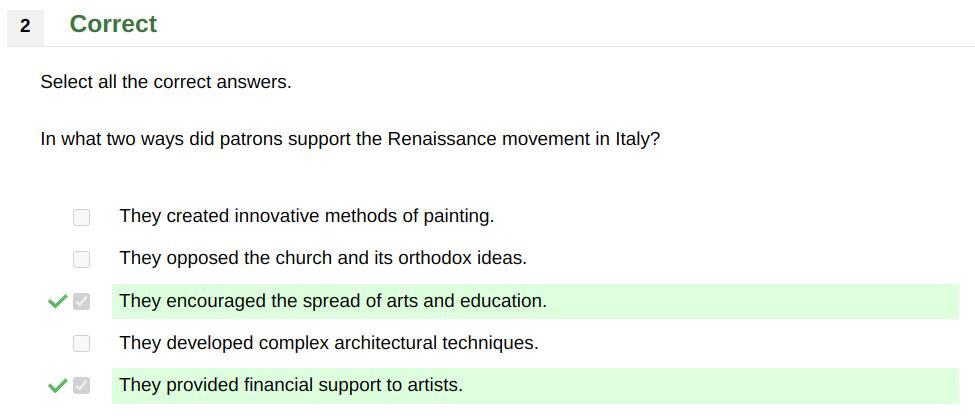
Task: Check the box for innovative methods of painting
Action: click(x=82, y=217)
